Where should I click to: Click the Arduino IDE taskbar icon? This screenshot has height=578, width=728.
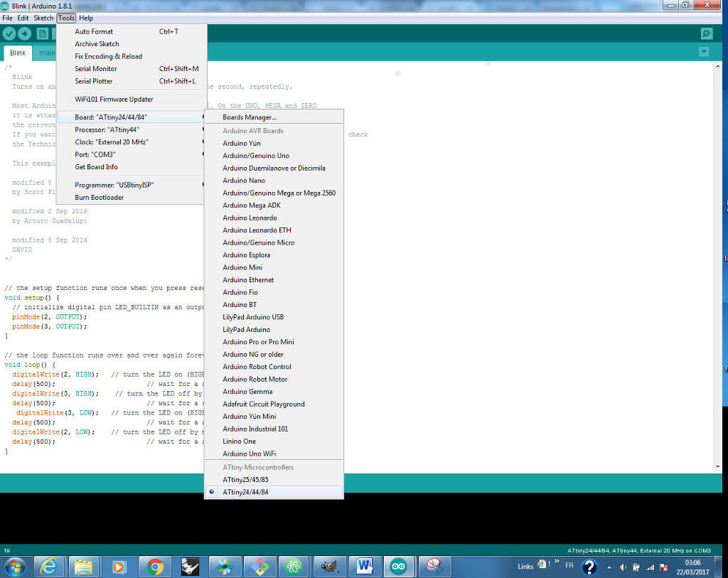pyautogui.click(x=398, y=567)
